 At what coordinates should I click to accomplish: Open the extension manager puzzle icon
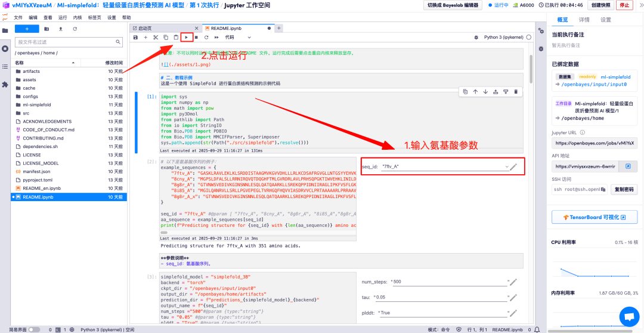(5, 85)
